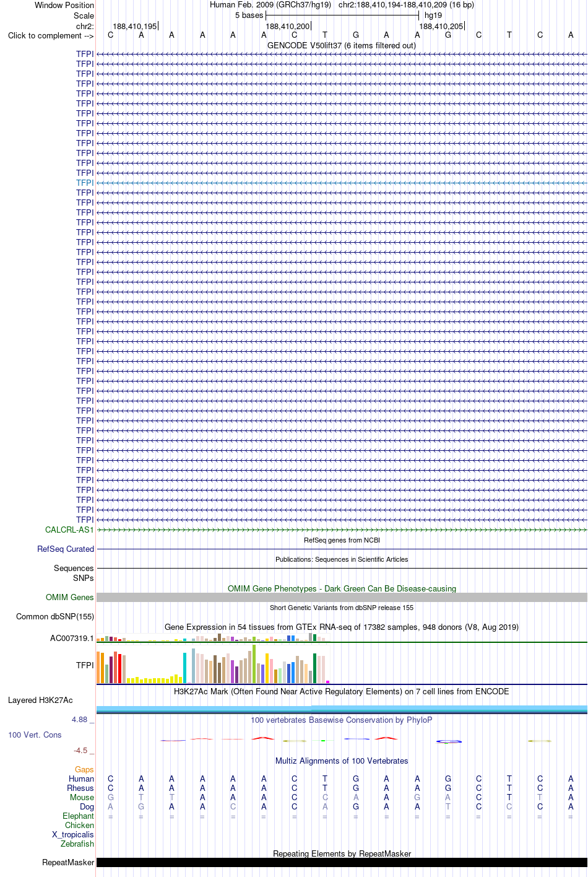Click the TFPI label next to GTEx chart
Viewport: 588px width, 877px height.
tap(85, 665)
